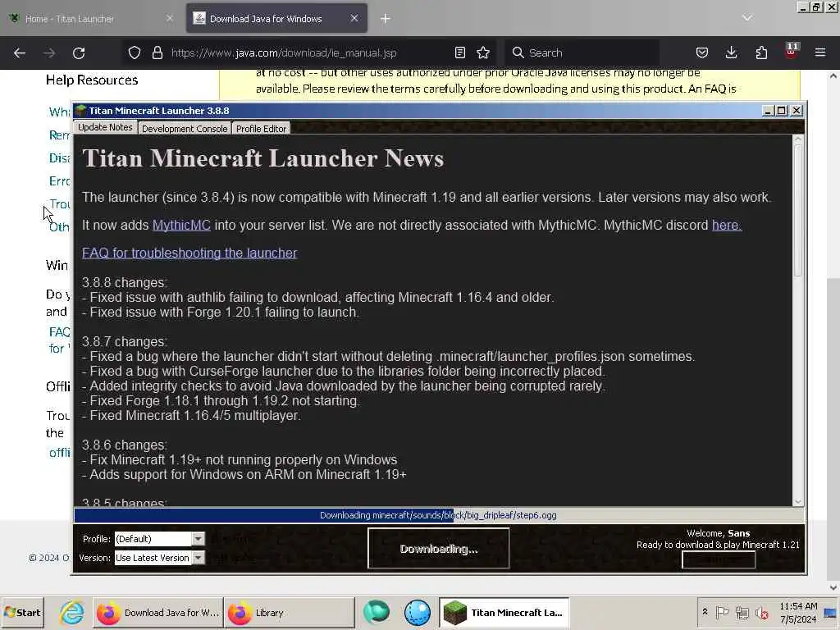Click the Help Resources heading on the Java page

click(x=92, y=80)
